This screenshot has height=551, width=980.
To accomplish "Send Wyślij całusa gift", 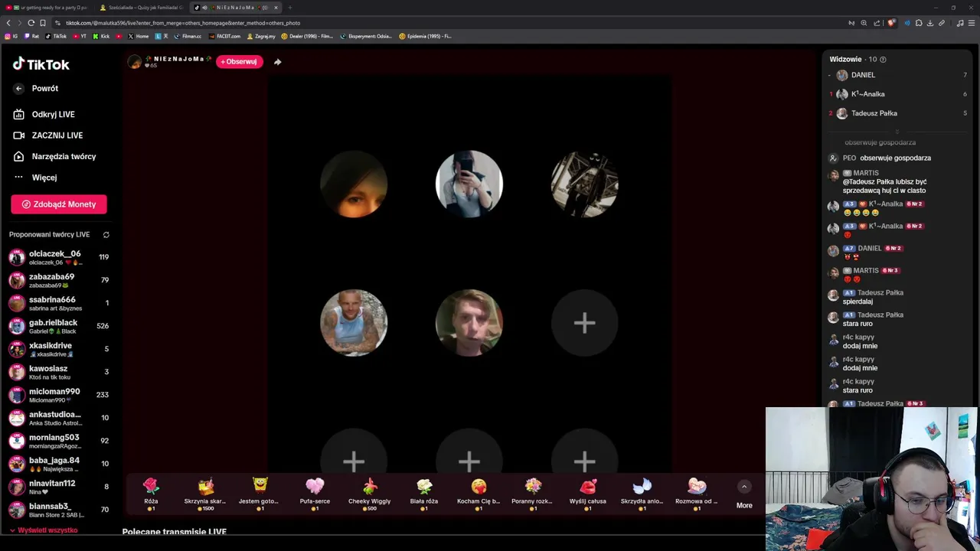I will [588, 494].
